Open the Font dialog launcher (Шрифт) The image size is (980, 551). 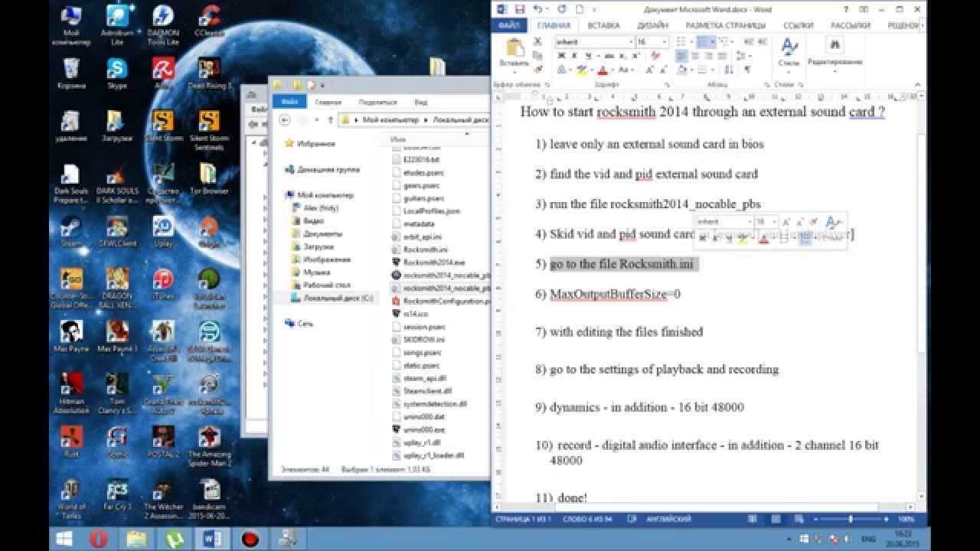[x=668, y=84]
